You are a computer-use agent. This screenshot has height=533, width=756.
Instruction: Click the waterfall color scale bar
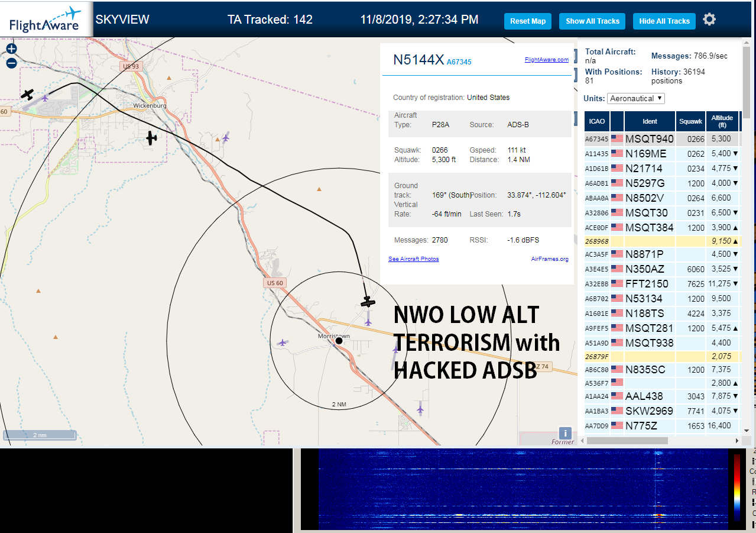point(736,488)
